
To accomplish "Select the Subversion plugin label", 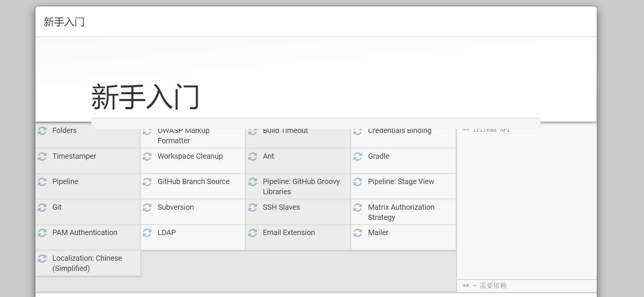I will coord(176,207).
